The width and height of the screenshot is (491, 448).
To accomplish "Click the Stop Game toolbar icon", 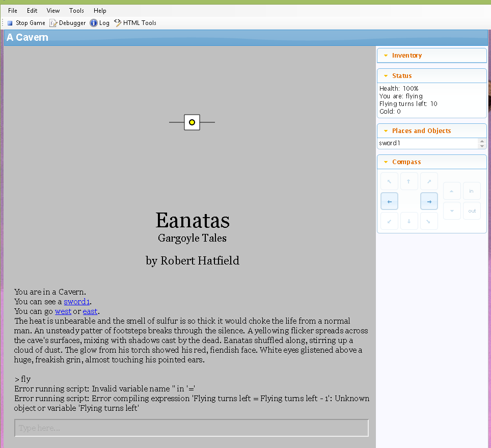I will (x=10, y=23).
